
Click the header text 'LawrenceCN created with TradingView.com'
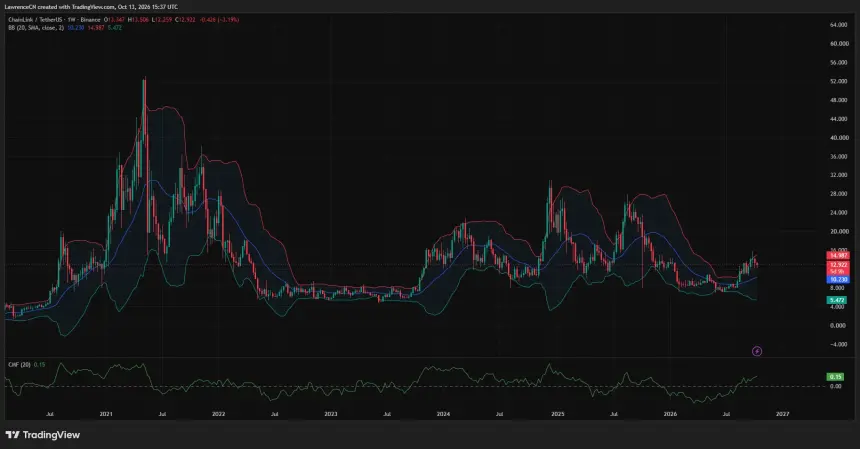[x=59, y=7]
